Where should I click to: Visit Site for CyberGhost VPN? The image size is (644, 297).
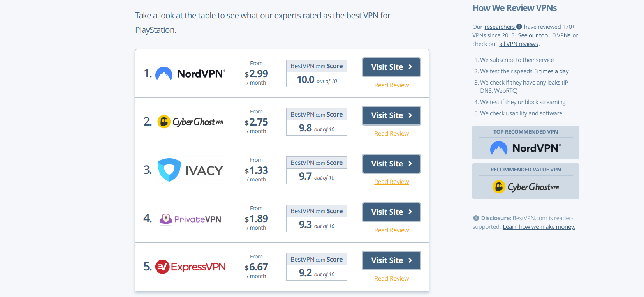pos(391,115)
